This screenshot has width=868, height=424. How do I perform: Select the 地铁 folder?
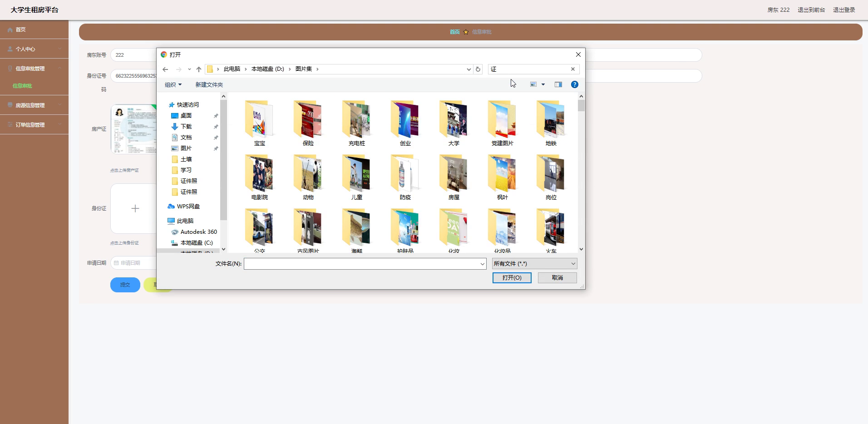pos(551,123)
